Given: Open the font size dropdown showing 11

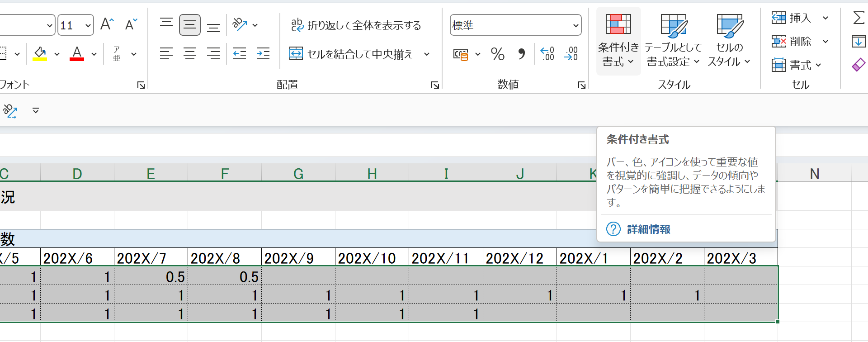Looking at the screenshot, I should 88,25.
